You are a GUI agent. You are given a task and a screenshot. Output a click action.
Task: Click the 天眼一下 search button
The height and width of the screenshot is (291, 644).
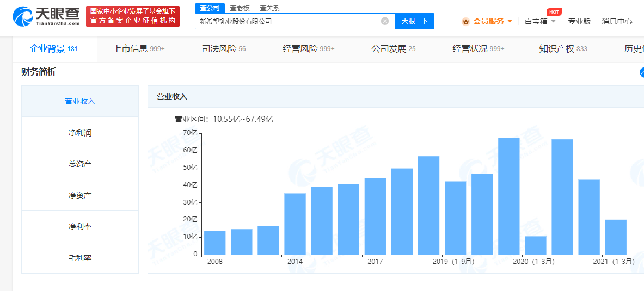[414, 21]
